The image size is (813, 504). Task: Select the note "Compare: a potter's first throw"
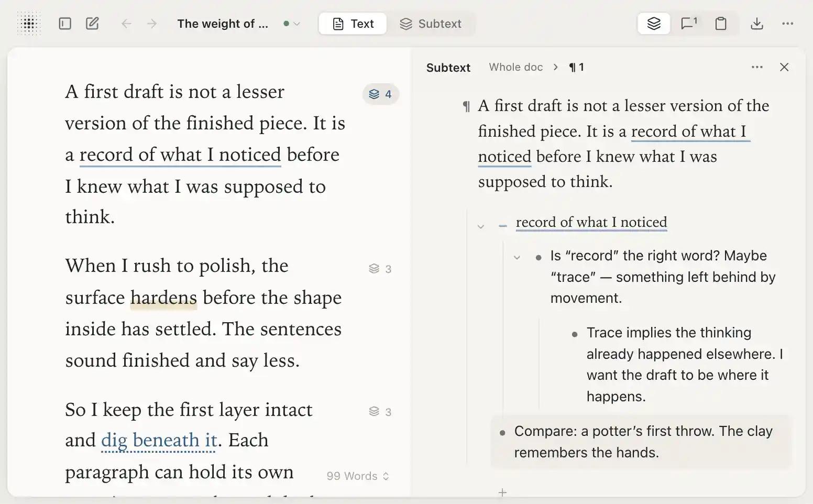(640, 442)
